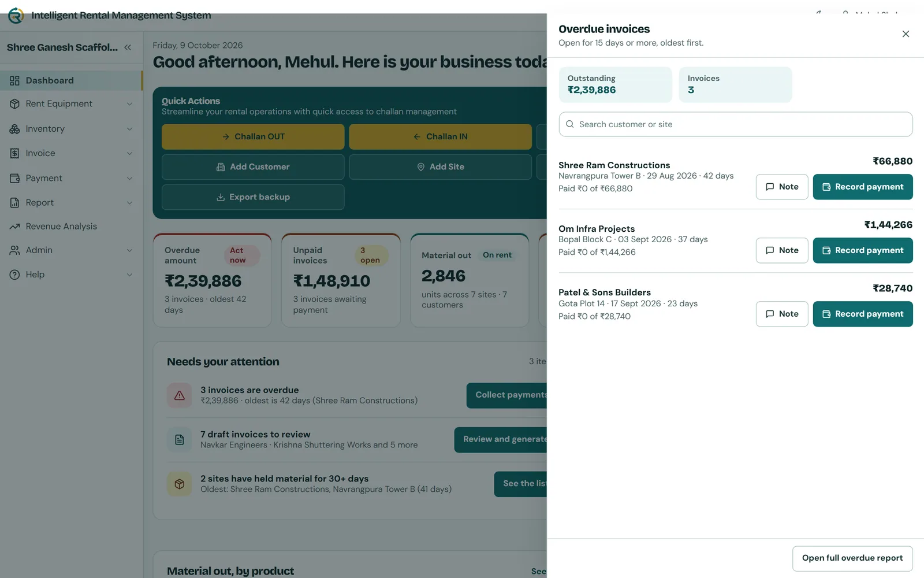Click the Export backup button
This screenshot has height=578, width=924.
(x=253, y=197)
